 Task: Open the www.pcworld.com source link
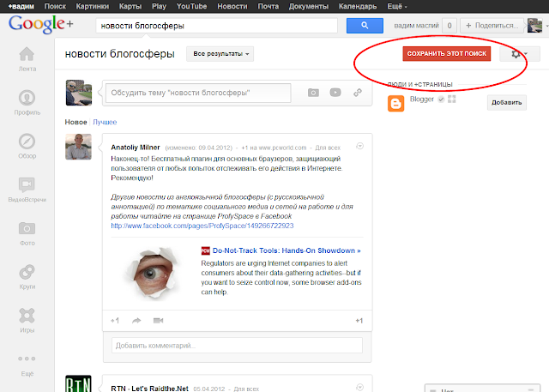tap(282, 148)
